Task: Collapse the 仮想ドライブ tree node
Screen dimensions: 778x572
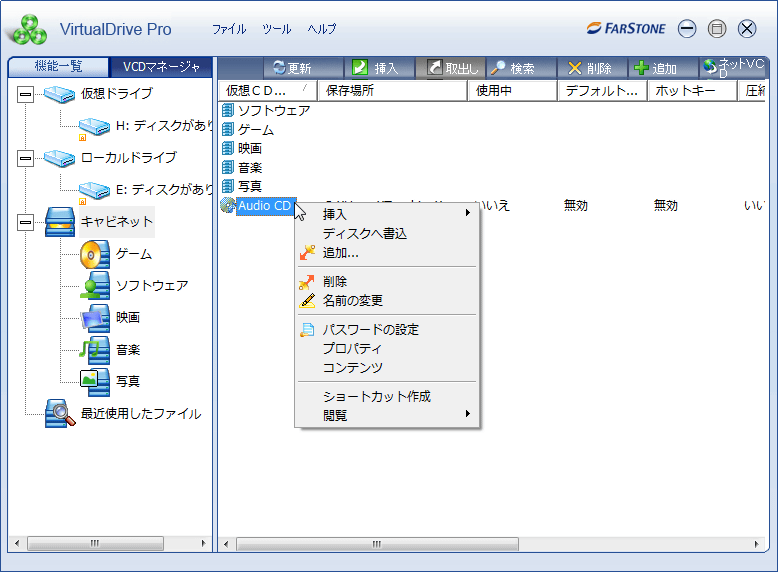Action: tap(25, 94)
